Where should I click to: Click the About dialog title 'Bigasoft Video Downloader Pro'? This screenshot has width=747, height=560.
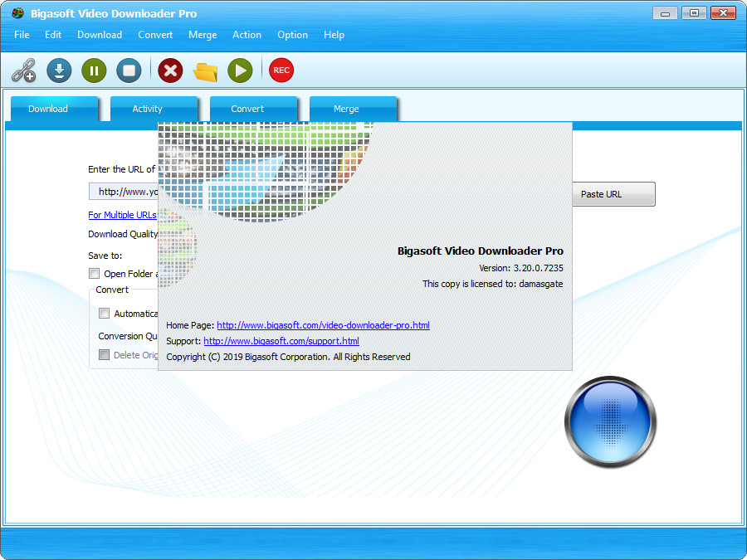[481, 251]
